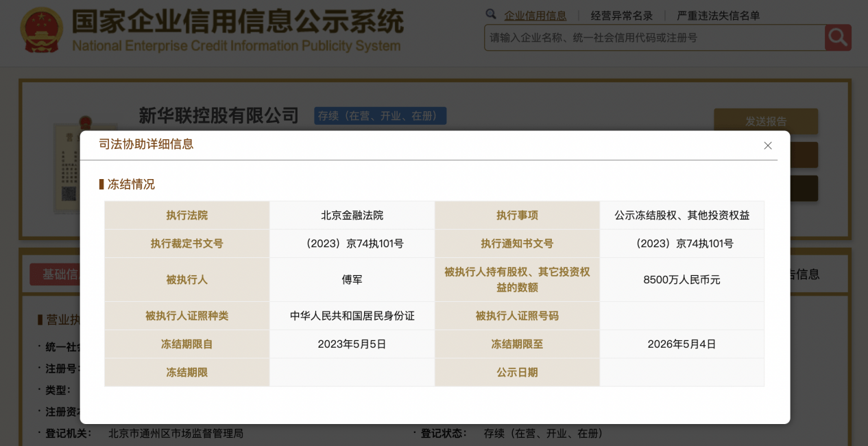Select the 冻结情况 section marker

click(x=123, y=184)
